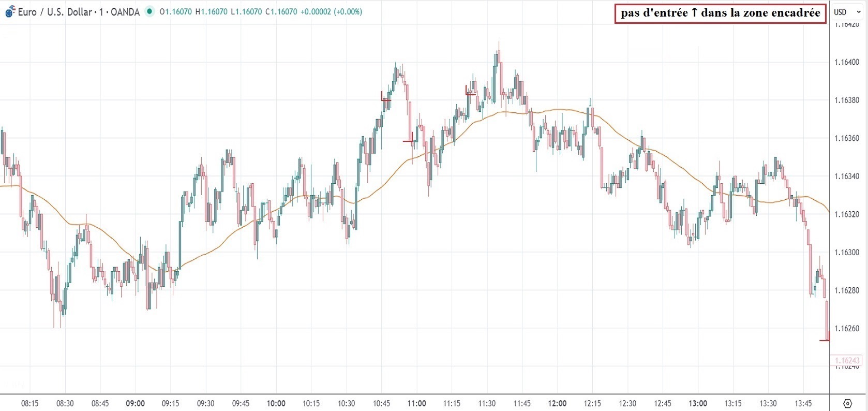Click the 10:15 time axis label

[x=311, y=403]
